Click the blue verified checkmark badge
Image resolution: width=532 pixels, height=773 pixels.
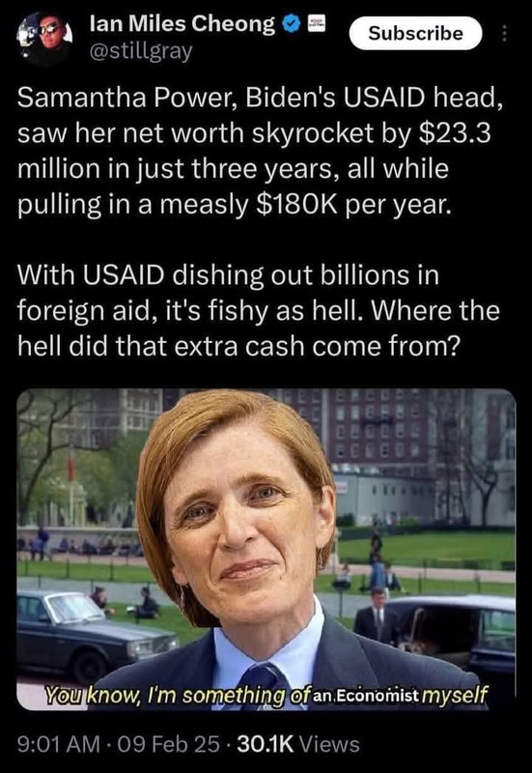(x=293, y=23)
